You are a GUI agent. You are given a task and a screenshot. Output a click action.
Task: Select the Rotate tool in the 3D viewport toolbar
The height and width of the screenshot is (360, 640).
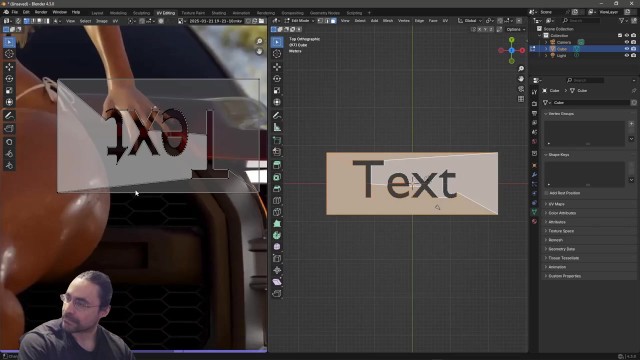(x=277, y=78)
